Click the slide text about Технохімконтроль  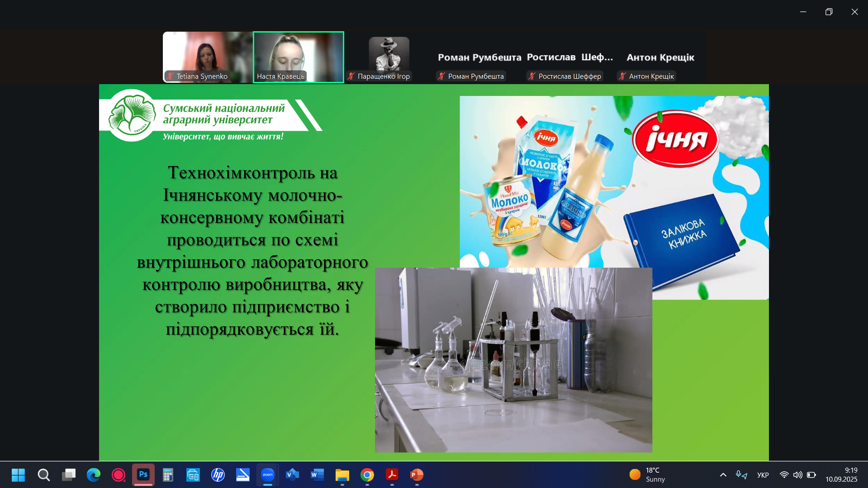[x=252, y=251]
